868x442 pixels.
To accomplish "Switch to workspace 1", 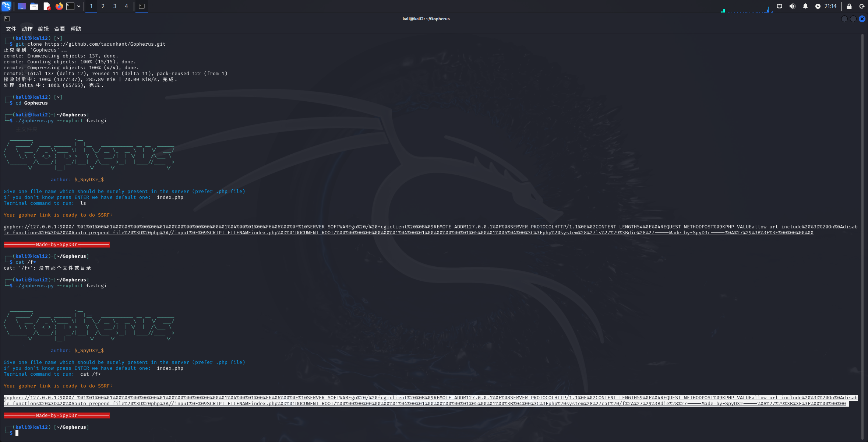I will pos(91,6).
